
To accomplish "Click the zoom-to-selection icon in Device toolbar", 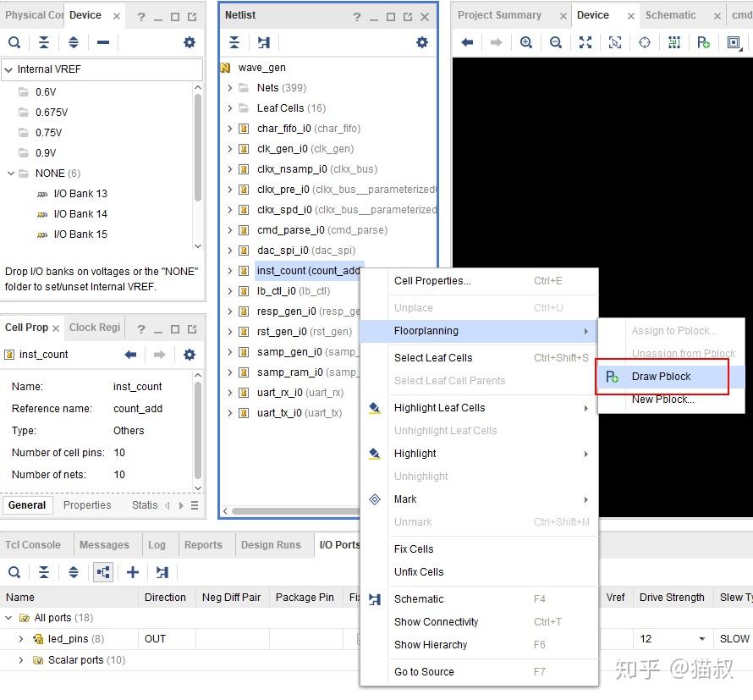I will 615,42.
